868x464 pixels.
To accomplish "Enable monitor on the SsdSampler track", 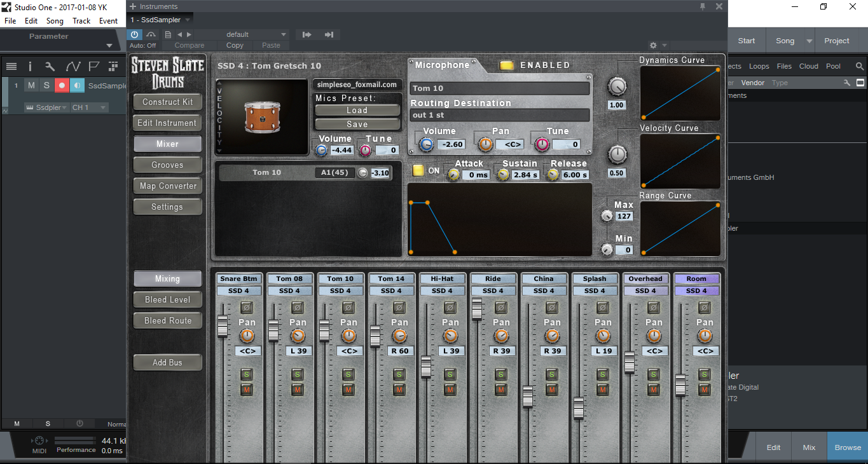I will coord(77,85).
